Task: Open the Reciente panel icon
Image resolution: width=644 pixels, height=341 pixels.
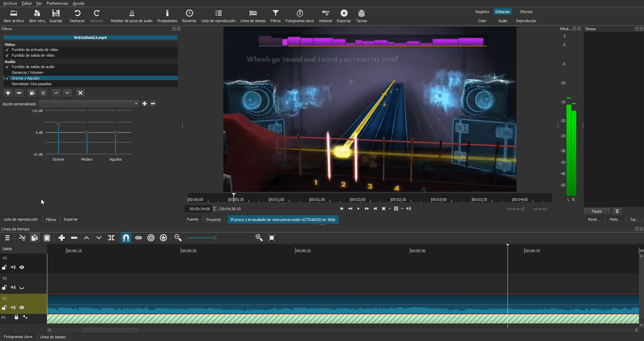Action: point(189,16)
